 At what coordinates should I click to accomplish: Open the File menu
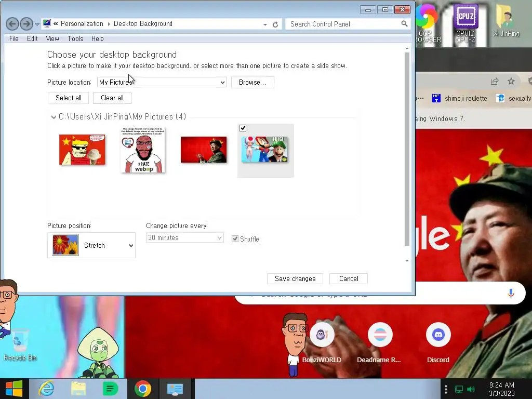click(14, 38)
